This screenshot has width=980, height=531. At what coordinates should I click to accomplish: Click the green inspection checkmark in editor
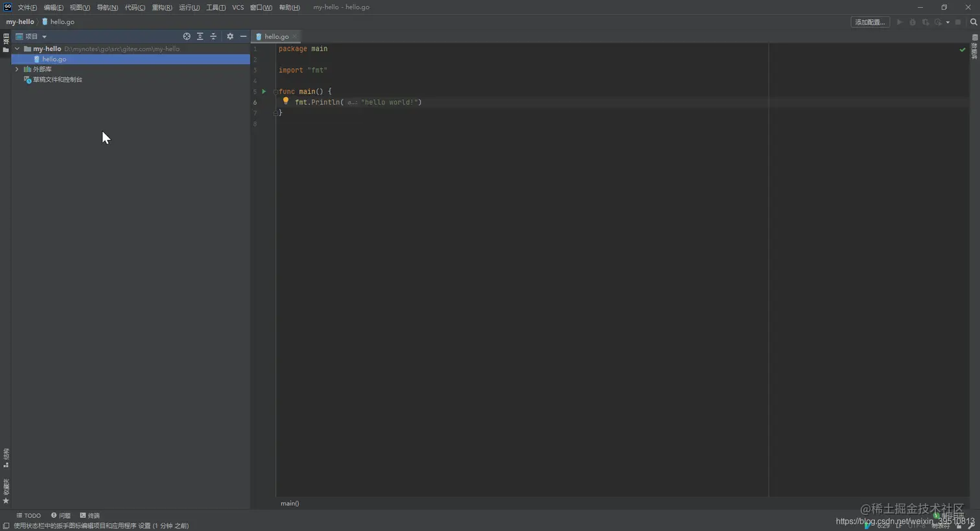[x=962, y=49]
